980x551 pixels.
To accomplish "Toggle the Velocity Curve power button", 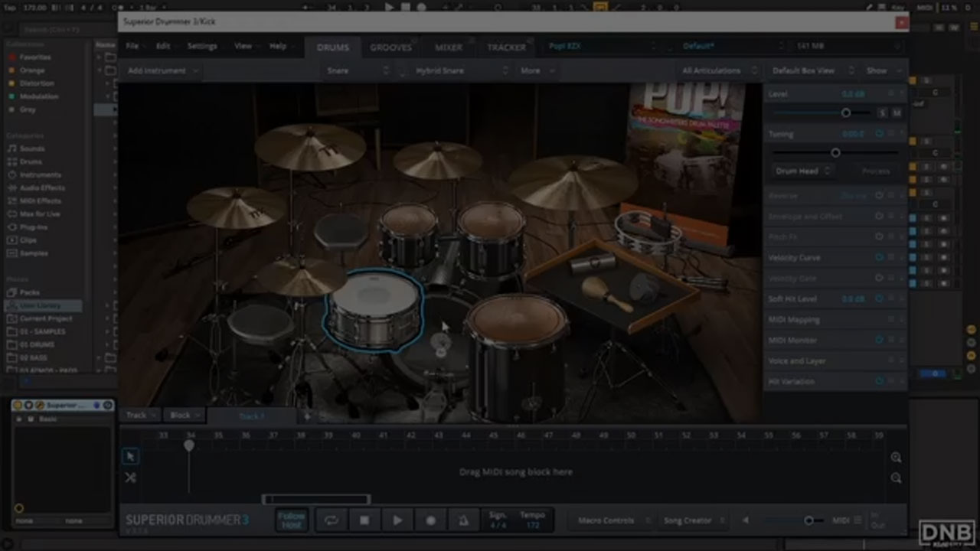I will (879, 258).
